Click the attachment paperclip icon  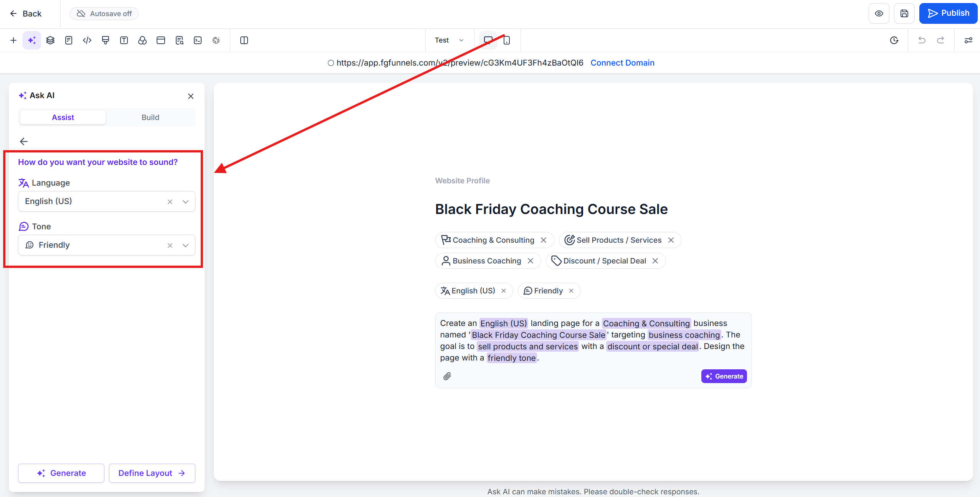tap(447, 376)
